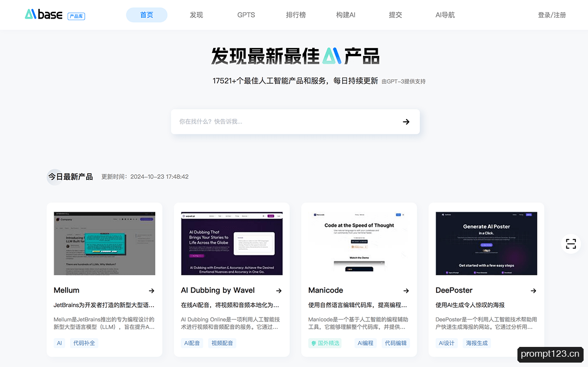
Task: Click the AIbase logo
Action: pos(44,14)
